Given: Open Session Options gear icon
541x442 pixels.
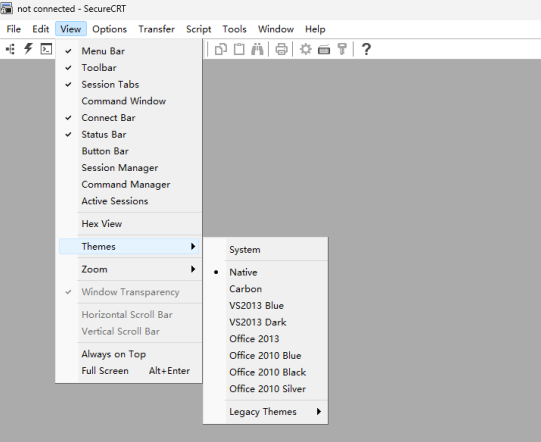Looking at the screenshot, I should pyautogui.click(x=306, y=49).
